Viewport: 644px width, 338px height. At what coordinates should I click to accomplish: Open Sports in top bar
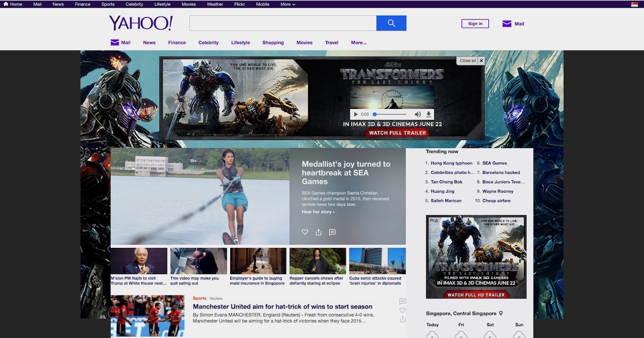(108, 4)
